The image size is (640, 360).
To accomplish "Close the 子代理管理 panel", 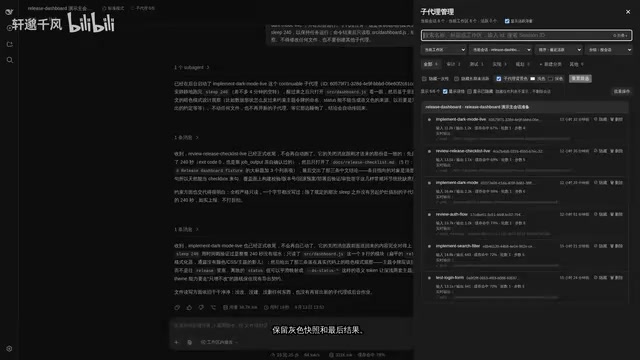I will click(628, 12).
